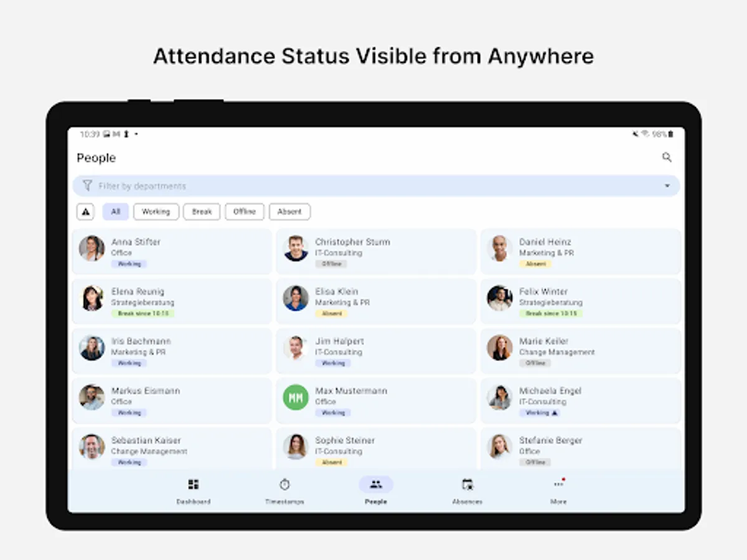The image size is (747, 560).
Task: Tap the People icon in bottom navigation
Action: coord(375,483)
